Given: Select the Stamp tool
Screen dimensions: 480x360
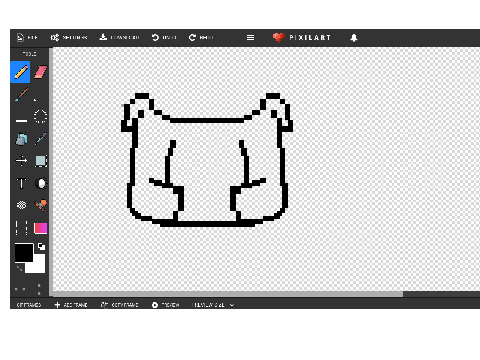Looking at the screenshot, I should point(41,205).
